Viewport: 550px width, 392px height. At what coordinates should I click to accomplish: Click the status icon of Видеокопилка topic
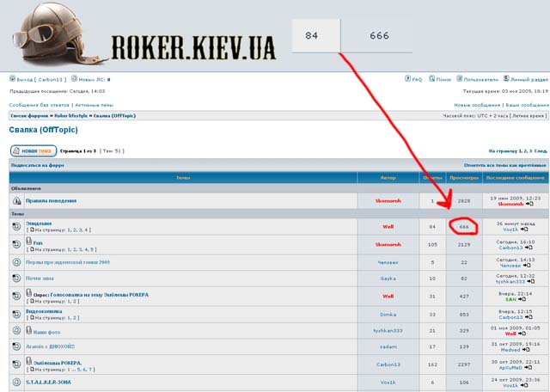(x=16, y=314)
